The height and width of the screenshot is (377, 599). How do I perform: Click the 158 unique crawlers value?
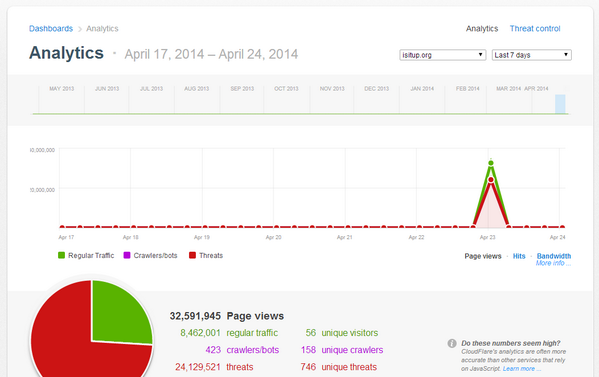click(x=308, y=350)
